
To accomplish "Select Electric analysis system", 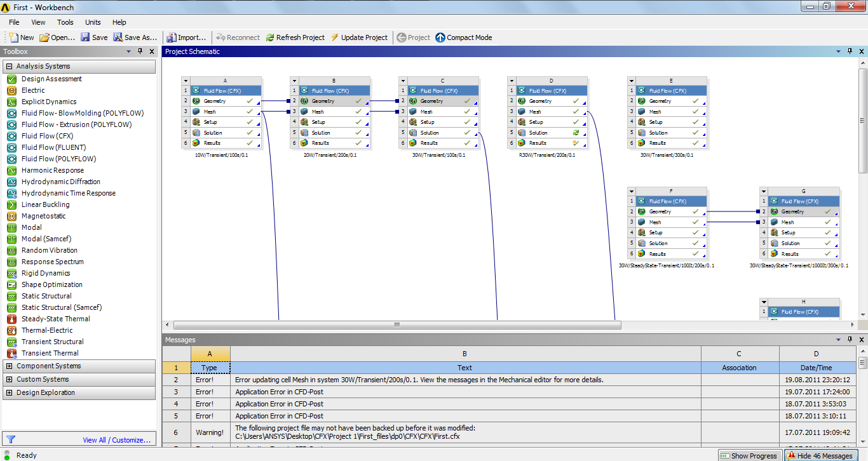I will [33, 90].
